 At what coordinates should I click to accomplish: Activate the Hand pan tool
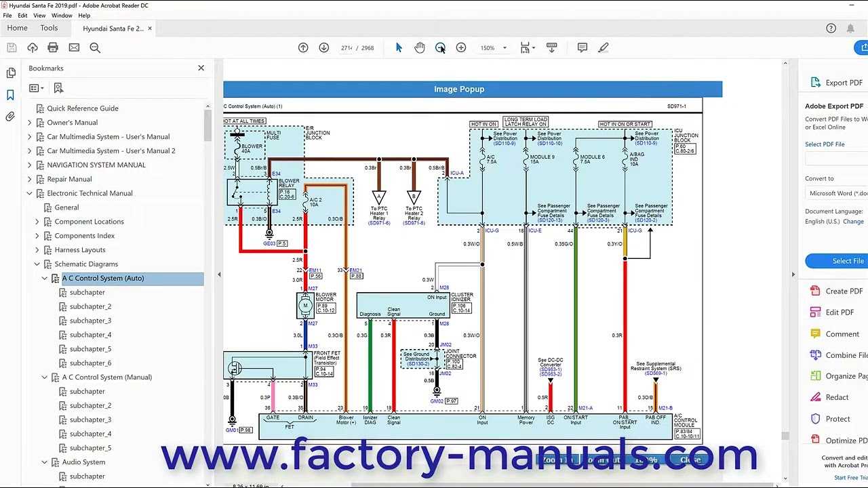(x=420, y=47)
